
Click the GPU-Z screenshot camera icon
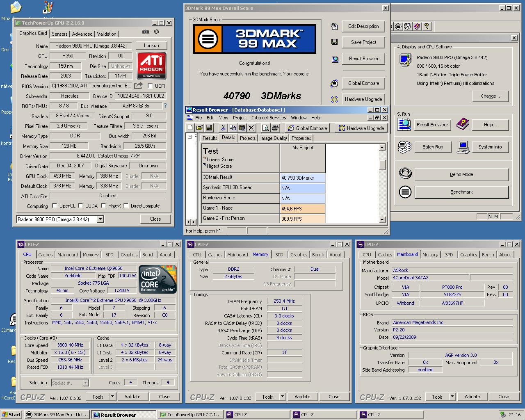click(x=145, y=32)
